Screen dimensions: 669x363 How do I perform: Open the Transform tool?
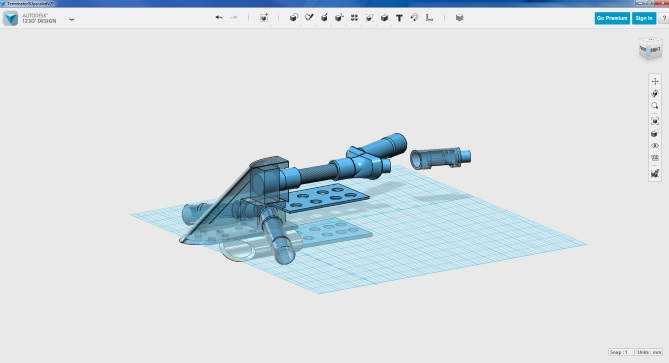point(264,17)
